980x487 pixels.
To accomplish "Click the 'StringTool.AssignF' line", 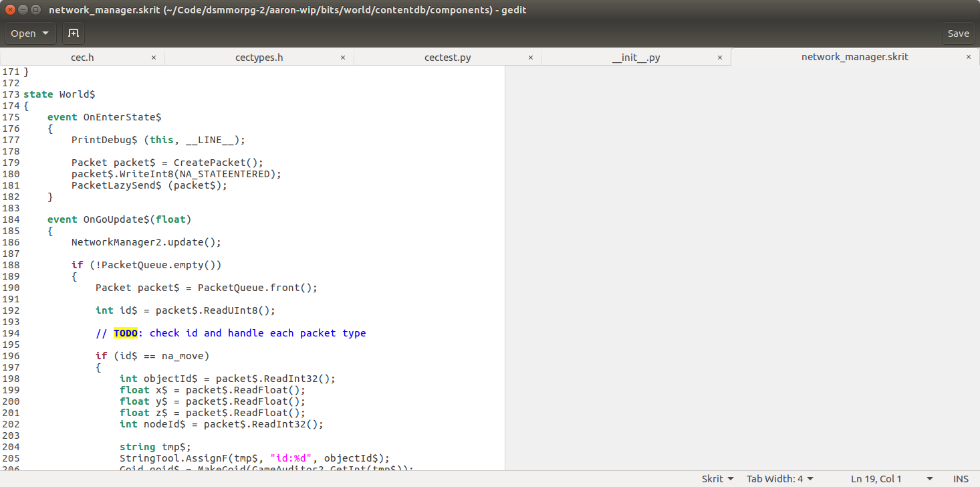I will [x=255, y=458].
